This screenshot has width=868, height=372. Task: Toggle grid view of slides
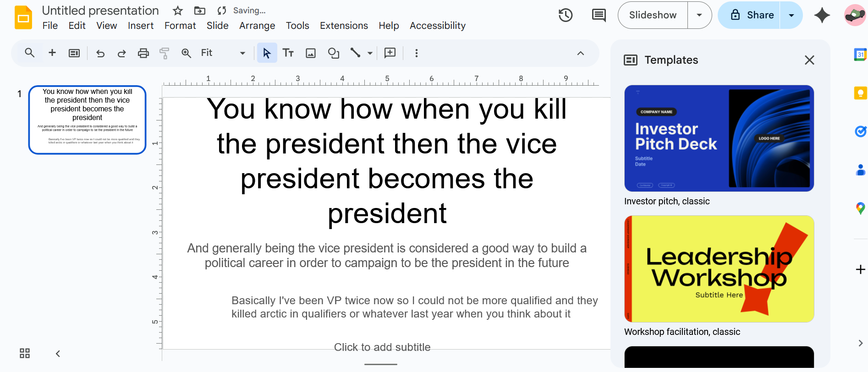25,353
